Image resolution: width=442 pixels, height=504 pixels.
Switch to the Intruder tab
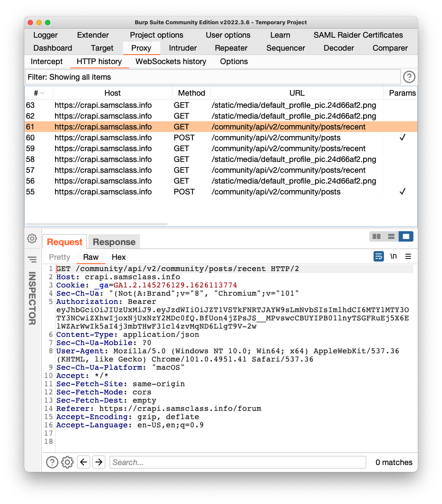tap(183, 48)
